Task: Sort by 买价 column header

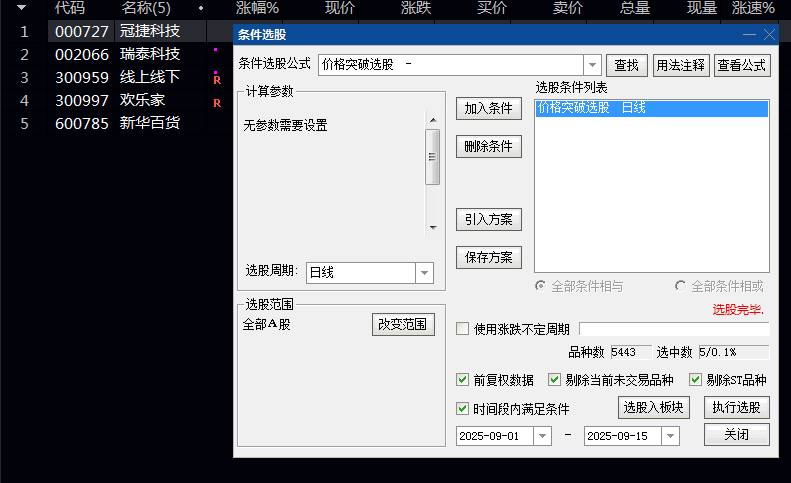Action: (x=492, y=8)
